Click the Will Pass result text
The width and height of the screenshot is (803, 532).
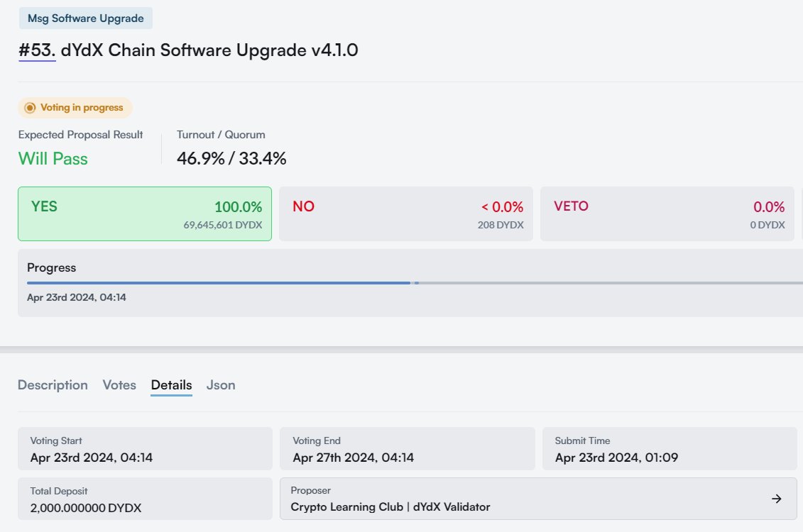(x=53, y=158)
